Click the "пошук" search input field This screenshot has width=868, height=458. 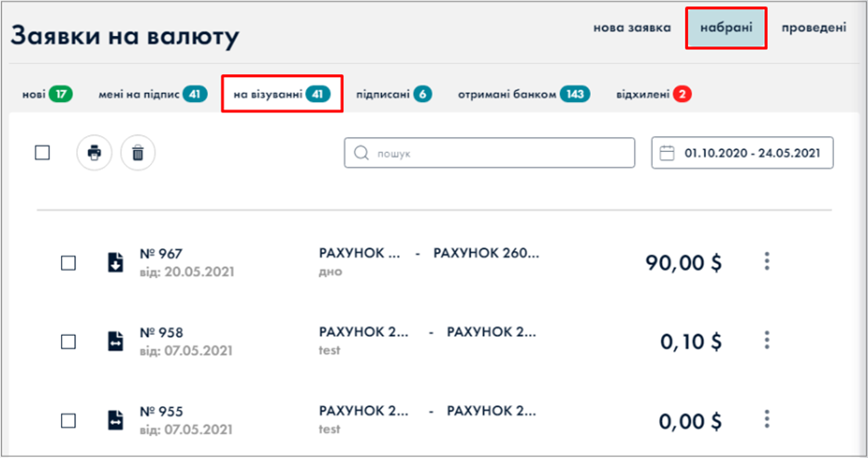tap(501, 153)
